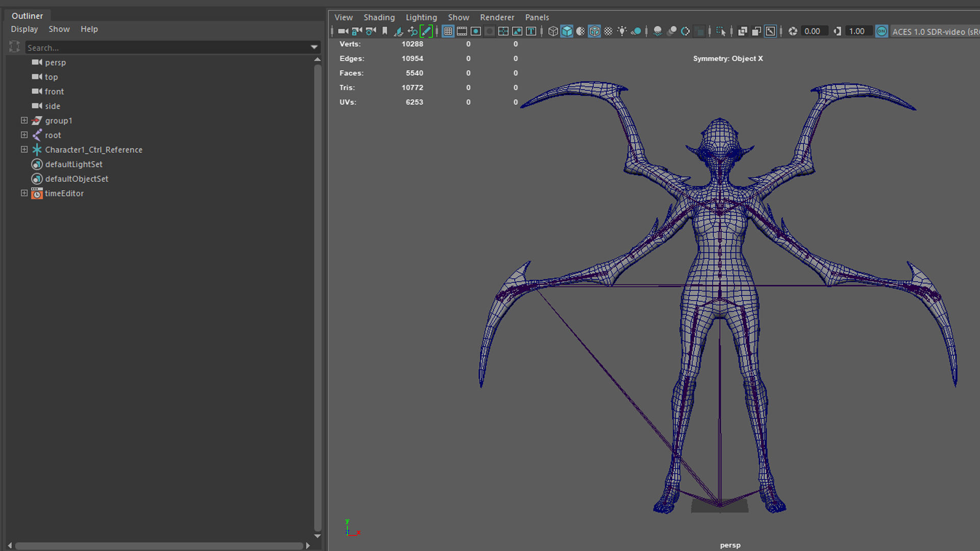Image resolution: width=980 pixels, height=551 pixels.
Task: Click the Depth of Field icon
Action: point(700,31)
